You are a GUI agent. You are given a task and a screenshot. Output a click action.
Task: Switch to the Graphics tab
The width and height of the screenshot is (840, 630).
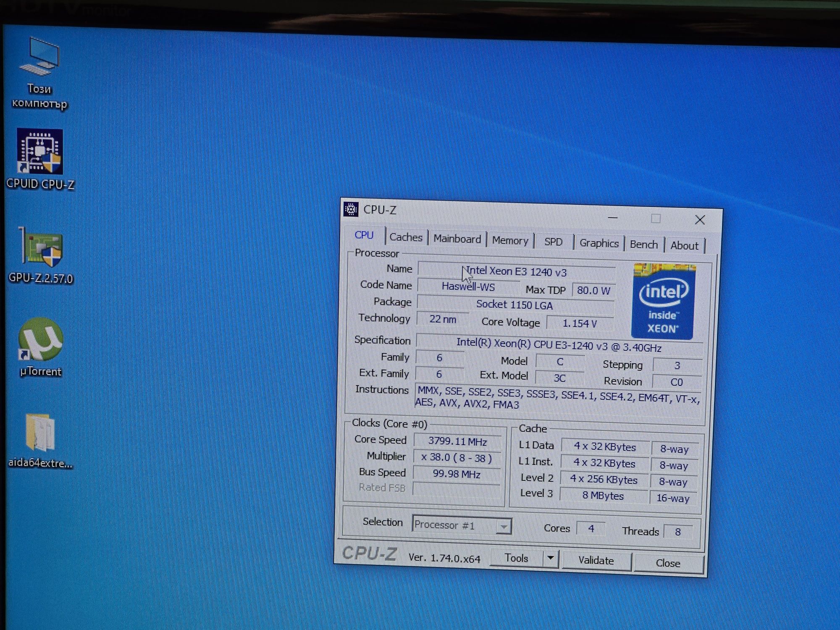point(599,243)
